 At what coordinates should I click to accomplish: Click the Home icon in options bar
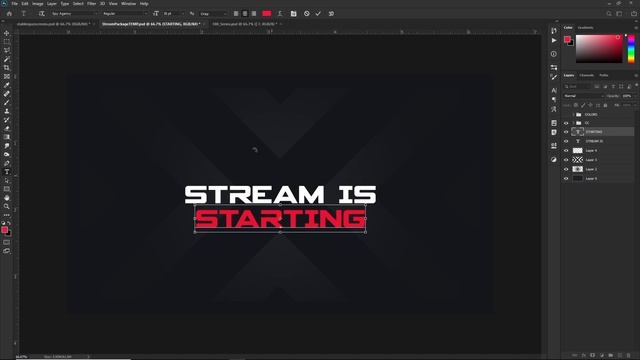[9, 13]
